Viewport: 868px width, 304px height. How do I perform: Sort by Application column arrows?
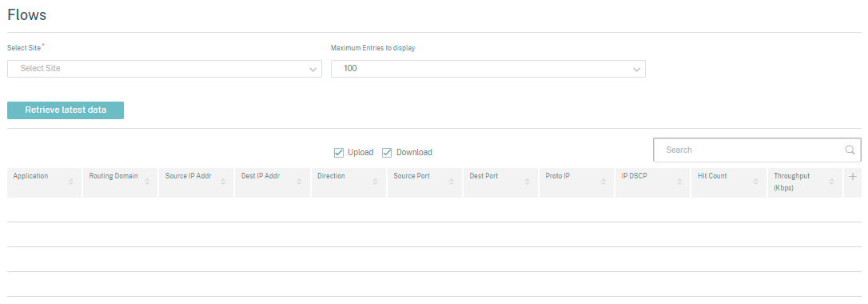[x=71, y=182]
